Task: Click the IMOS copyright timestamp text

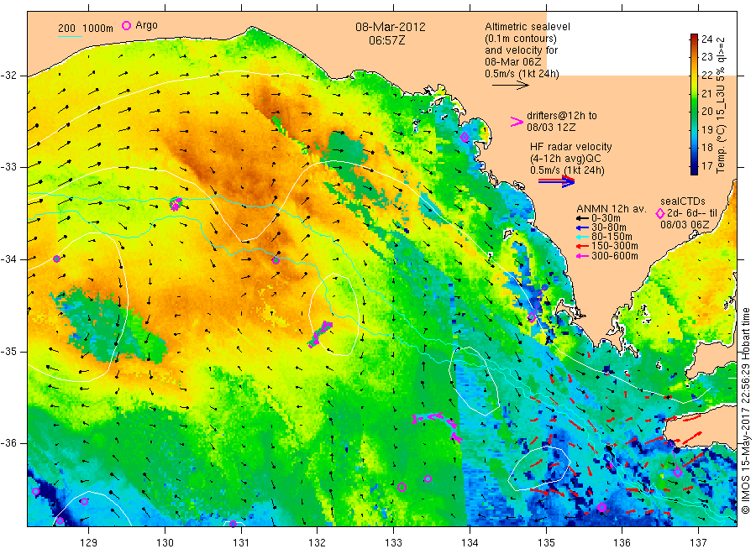Action: pyautogui.click(x=745, y=411)
